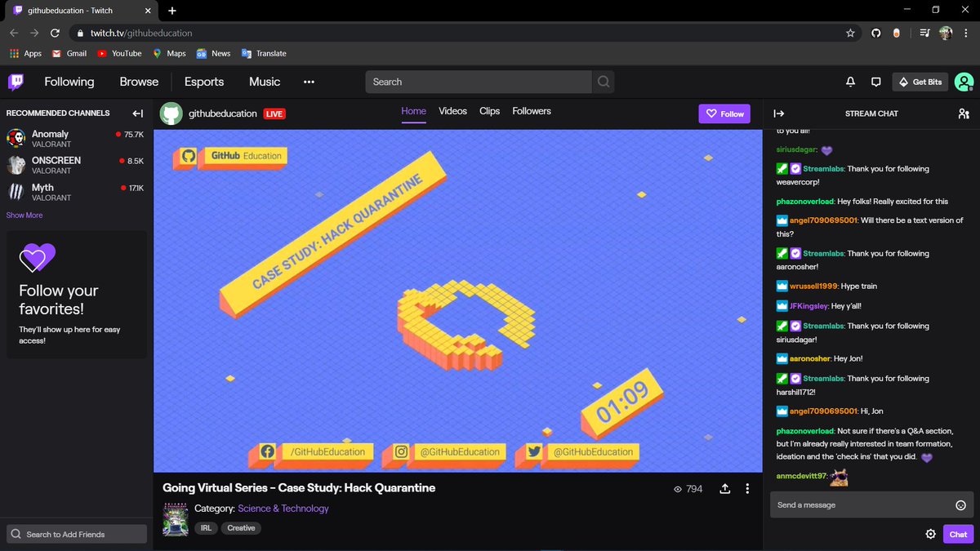Open the Maps bookmark
This screenshot has width=980, height=551.
(x=169, y=53)
